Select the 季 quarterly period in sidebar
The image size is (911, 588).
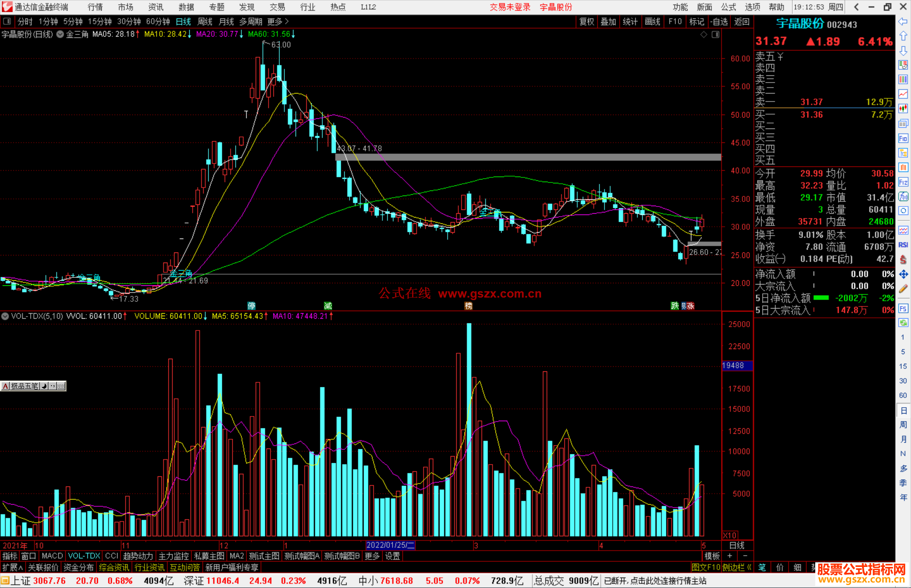click(903, 483)
